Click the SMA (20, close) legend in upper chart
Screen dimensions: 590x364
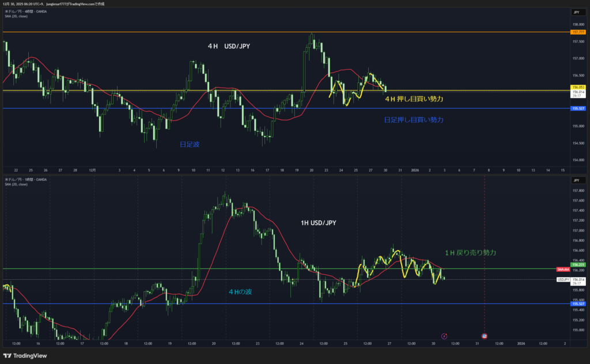coord(17,16)
